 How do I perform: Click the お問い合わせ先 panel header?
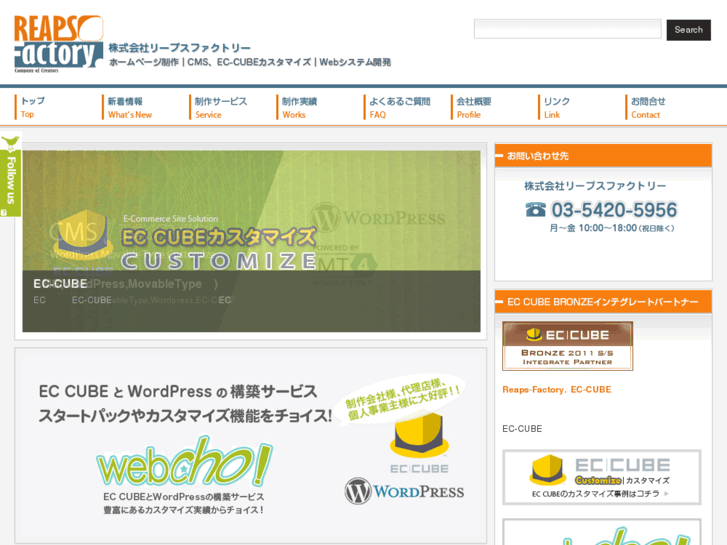pos(603,156)
